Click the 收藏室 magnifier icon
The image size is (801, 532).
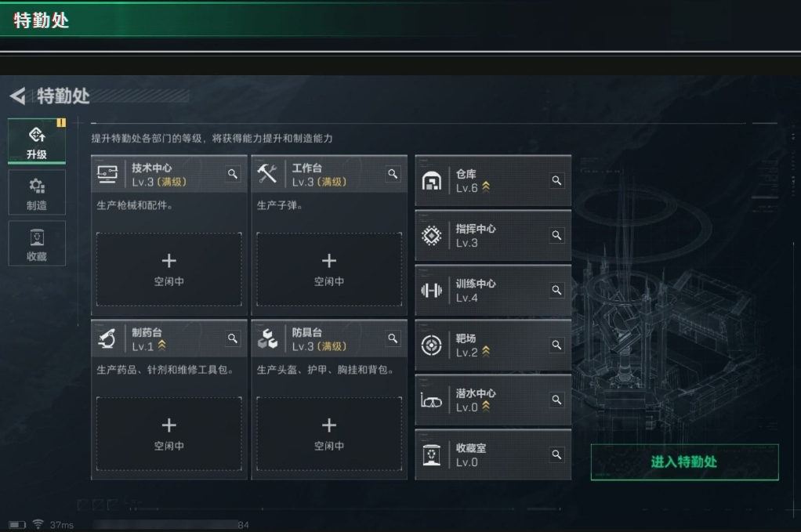tap(556, 454)
